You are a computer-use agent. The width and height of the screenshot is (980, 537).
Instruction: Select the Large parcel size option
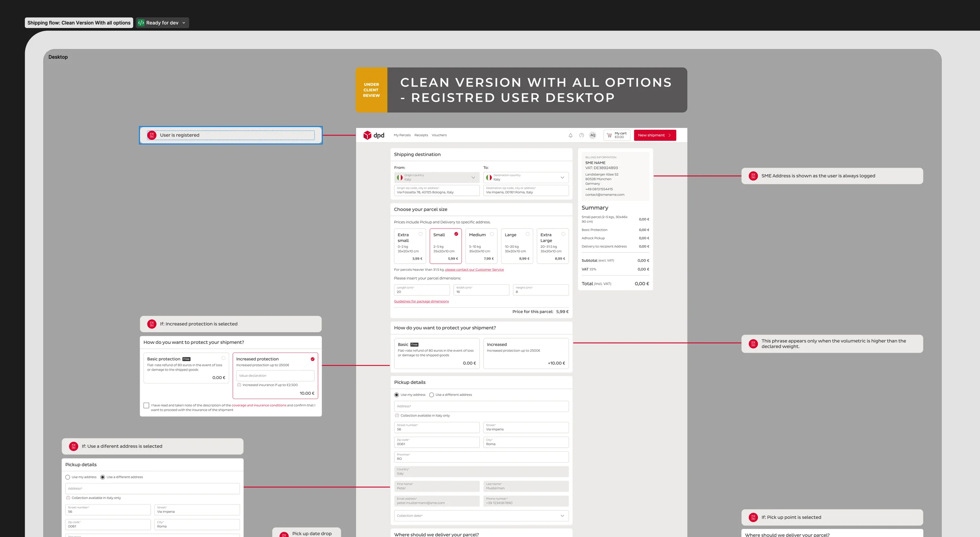517,246
